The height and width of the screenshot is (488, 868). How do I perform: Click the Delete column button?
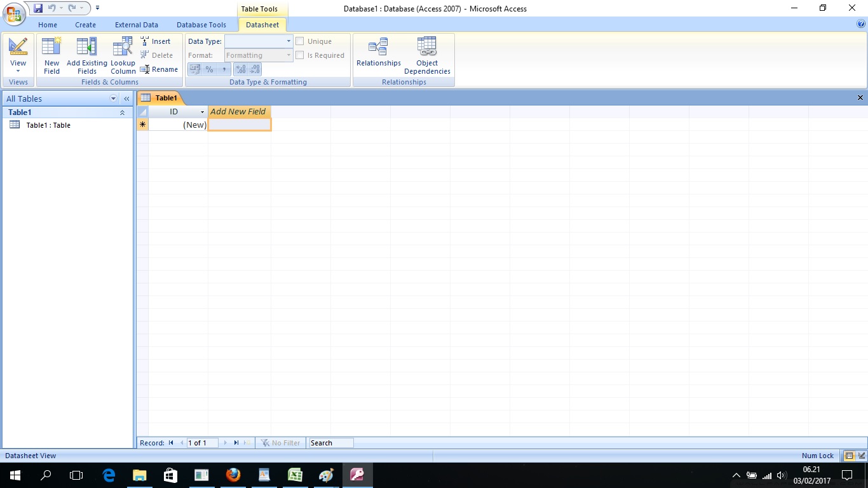(156, 55)
